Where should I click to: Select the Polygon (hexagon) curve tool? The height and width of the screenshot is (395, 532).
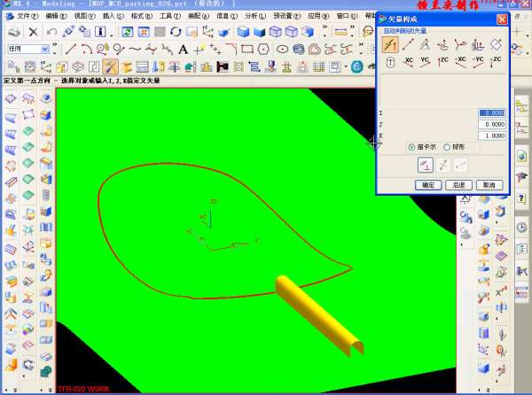263,49
